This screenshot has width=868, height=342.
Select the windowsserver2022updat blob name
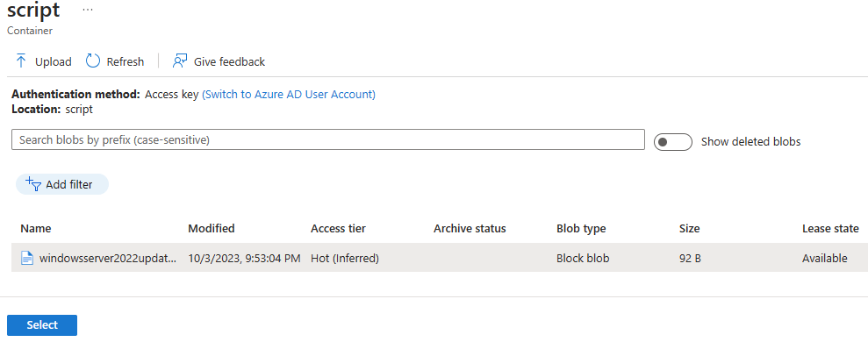pyautogui.click(x=108, y=258)
